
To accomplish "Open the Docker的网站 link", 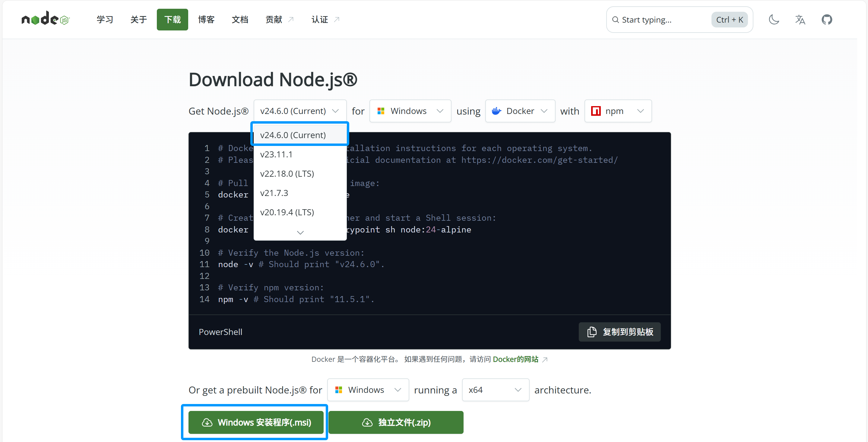I will pos(515,359).
